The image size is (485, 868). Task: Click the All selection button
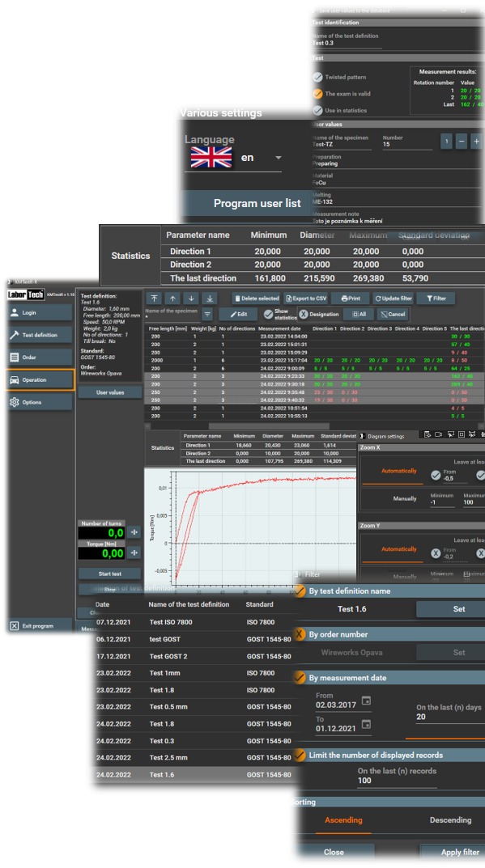pos(359,314)
